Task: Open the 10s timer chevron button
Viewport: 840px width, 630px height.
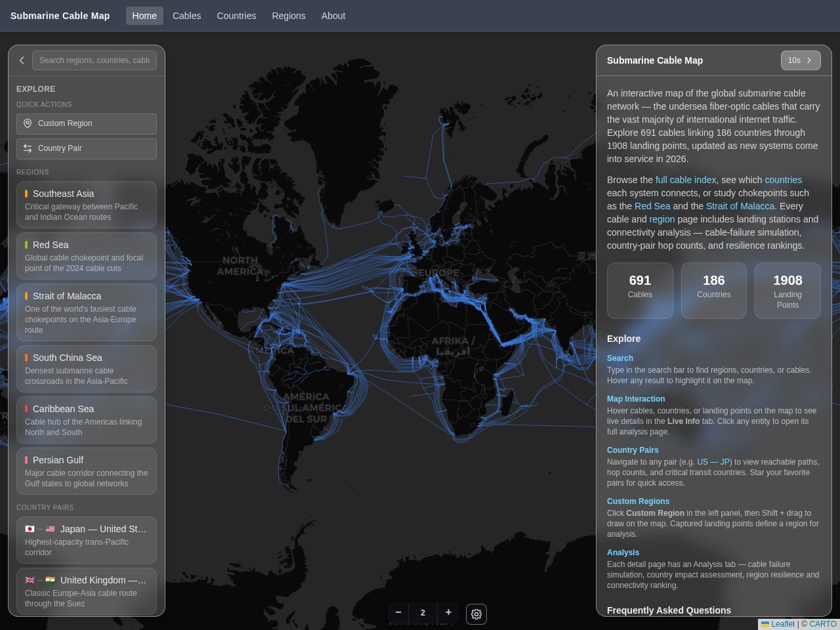Action: tap(801, 60)
